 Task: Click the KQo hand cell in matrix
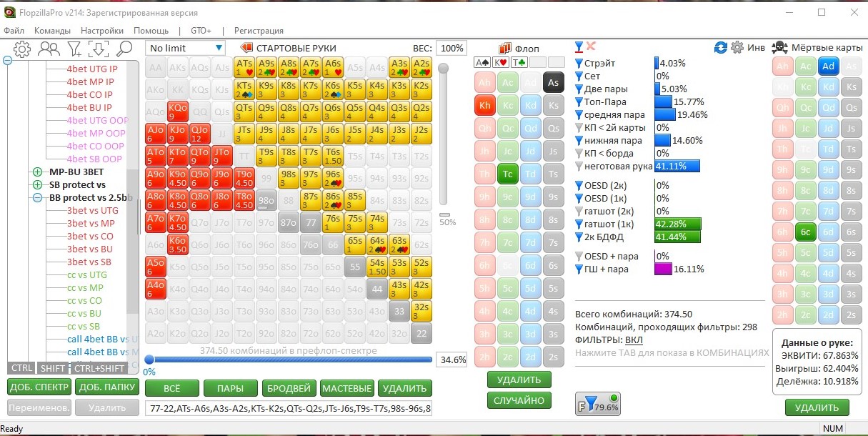coord(178,112)
